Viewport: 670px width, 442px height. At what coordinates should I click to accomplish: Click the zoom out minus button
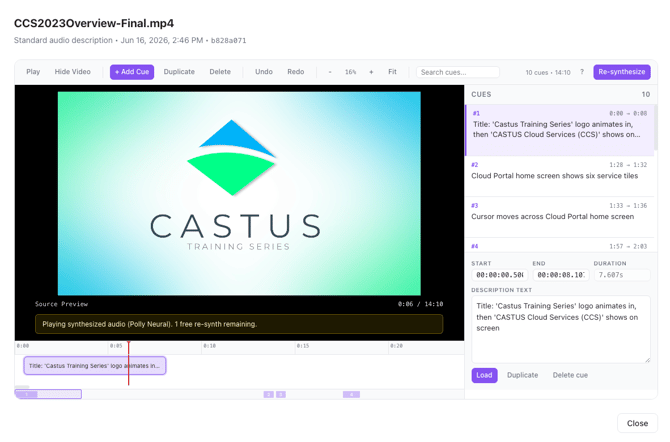click(x=330, y=72)
